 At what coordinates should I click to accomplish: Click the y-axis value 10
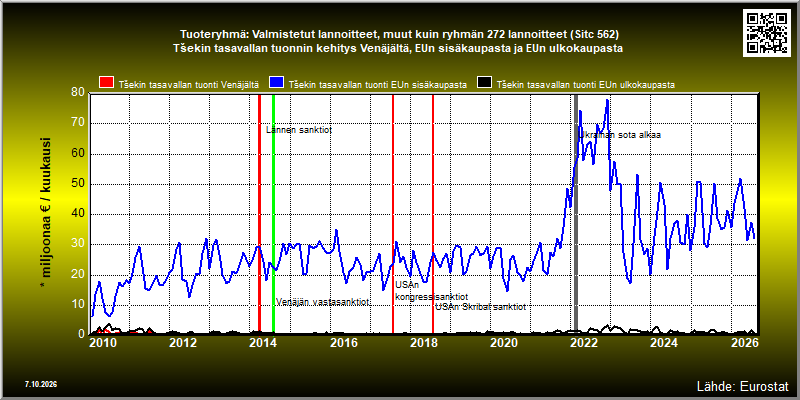[x=78, y=305]
